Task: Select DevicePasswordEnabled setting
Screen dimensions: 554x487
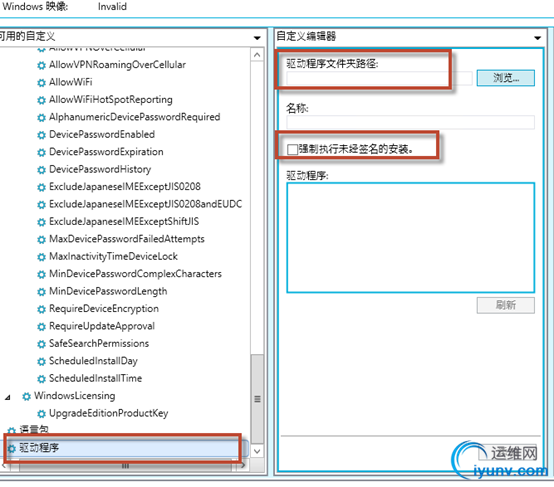Action: [102, 134]
